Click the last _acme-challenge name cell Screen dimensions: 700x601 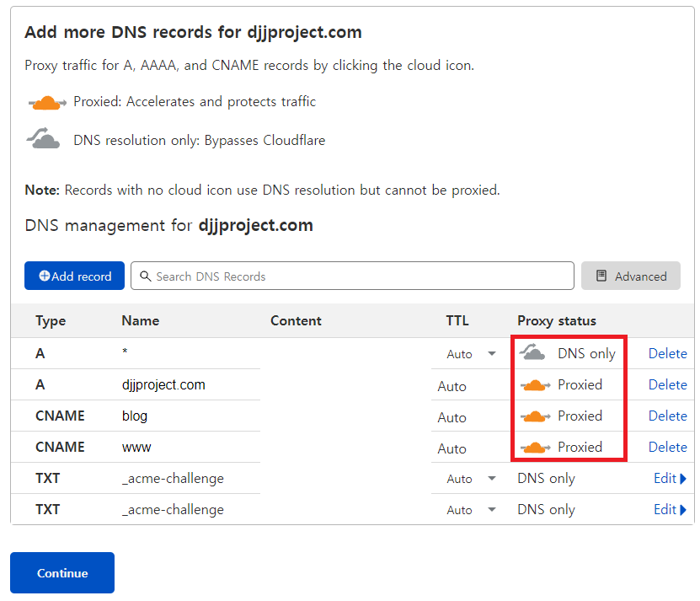[x=173, y=510]
